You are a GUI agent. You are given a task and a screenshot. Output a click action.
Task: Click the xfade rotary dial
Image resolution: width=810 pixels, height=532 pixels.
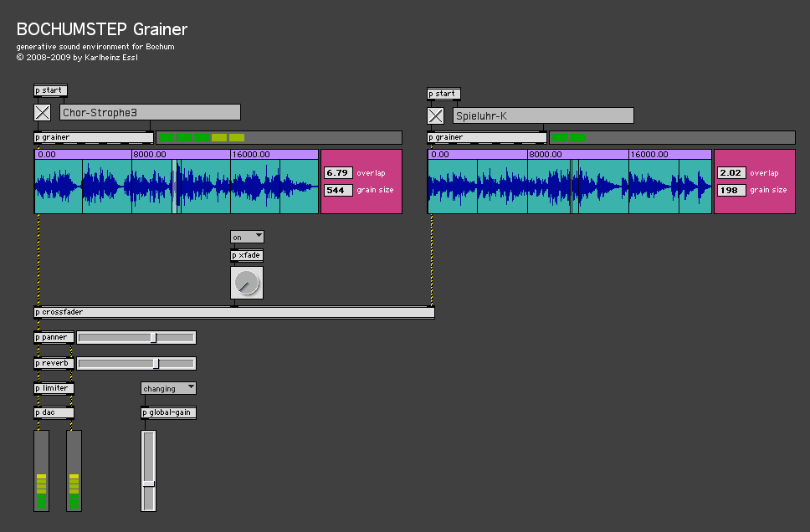[x=246, y=283]
